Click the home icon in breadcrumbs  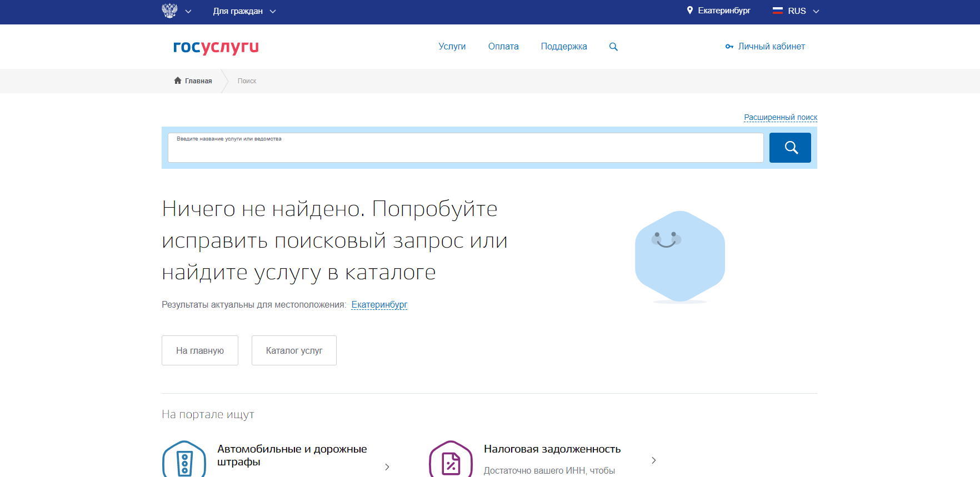pos(178,81)
